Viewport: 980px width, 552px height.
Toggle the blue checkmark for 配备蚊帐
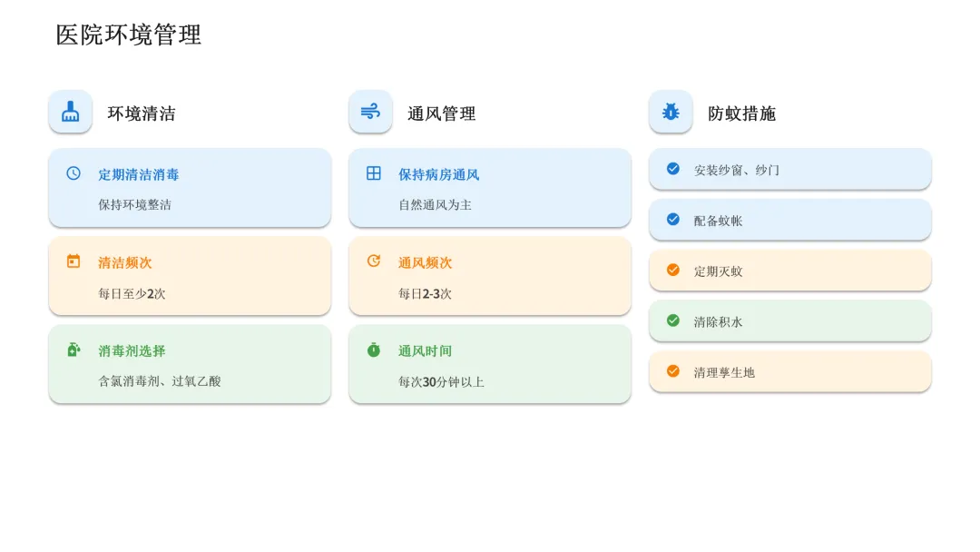click(673, 219)
